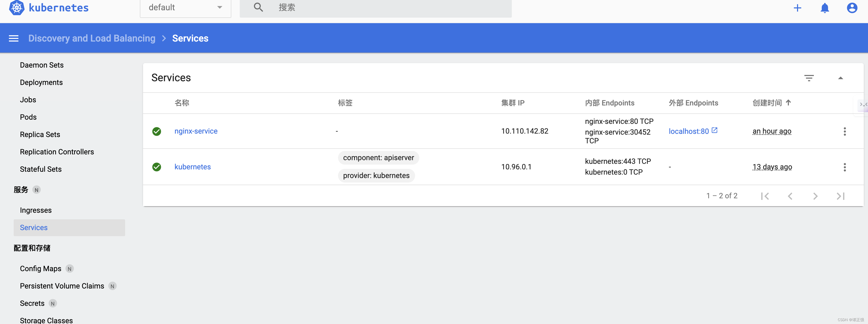
Task: Open the user account icon
Action: click(x=852, y=8)
